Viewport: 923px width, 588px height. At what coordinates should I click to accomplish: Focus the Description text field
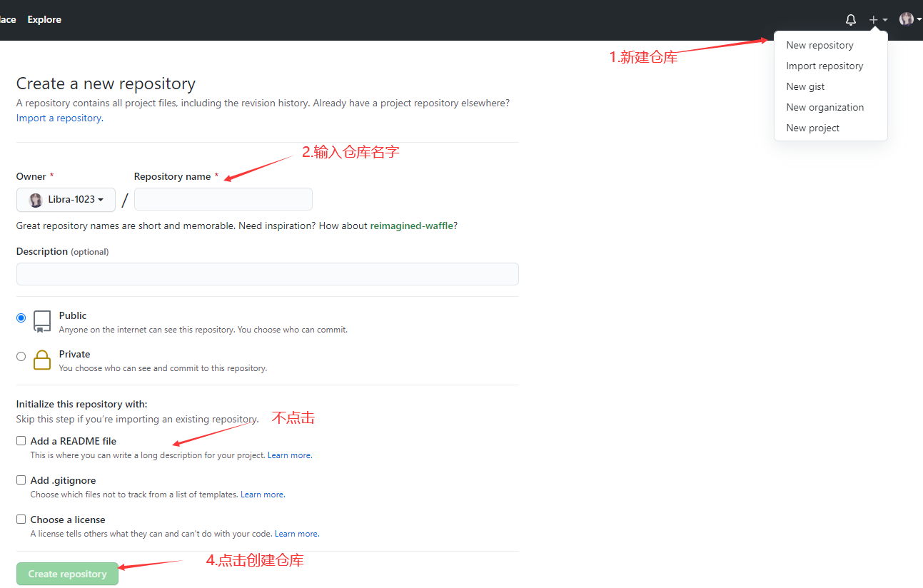(267, 274)
